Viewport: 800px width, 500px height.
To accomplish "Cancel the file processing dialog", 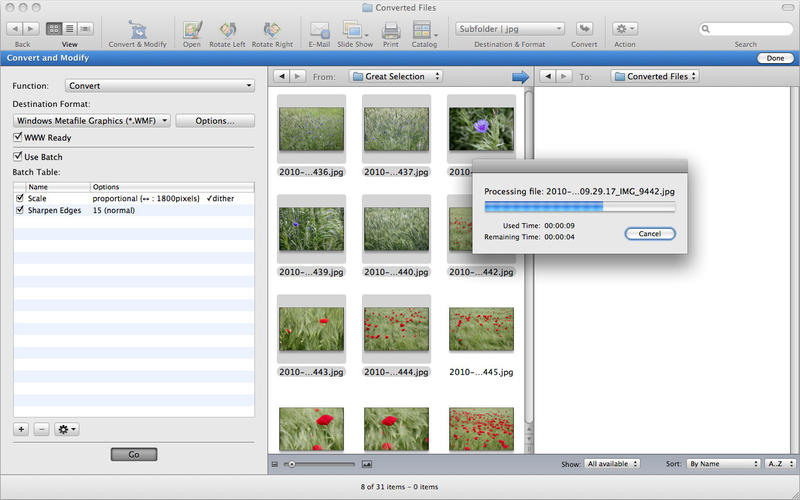I will click(x=649, y=234).
